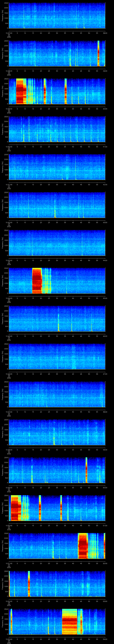
Task: Click the 10:37:00 start time label
Action: pos(9,33)
